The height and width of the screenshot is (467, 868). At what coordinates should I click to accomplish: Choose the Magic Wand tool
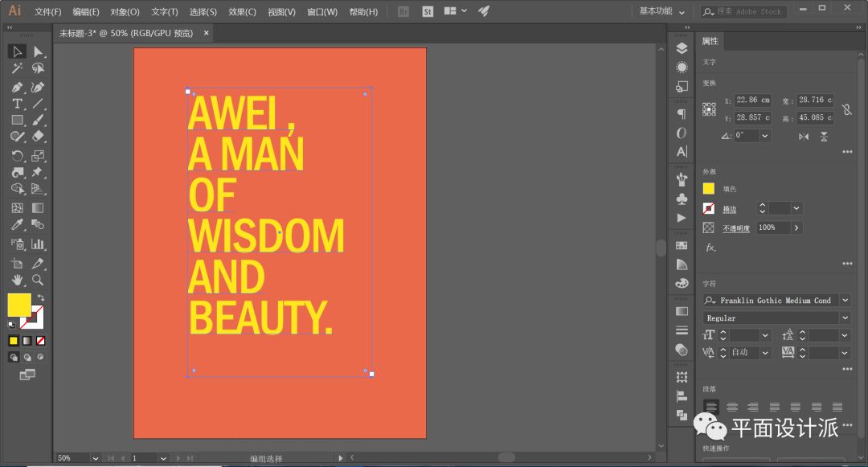[x=17, y=69]
